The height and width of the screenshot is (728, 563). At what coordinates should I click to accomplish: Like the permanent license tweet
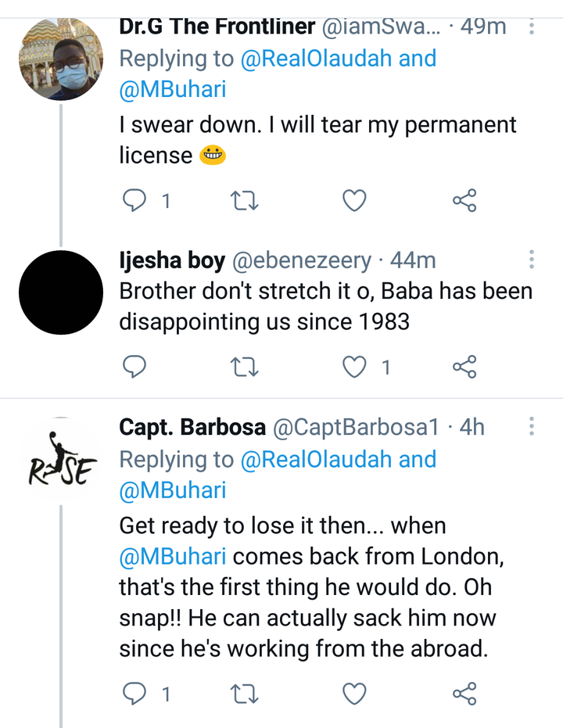(x=354, y=200)
